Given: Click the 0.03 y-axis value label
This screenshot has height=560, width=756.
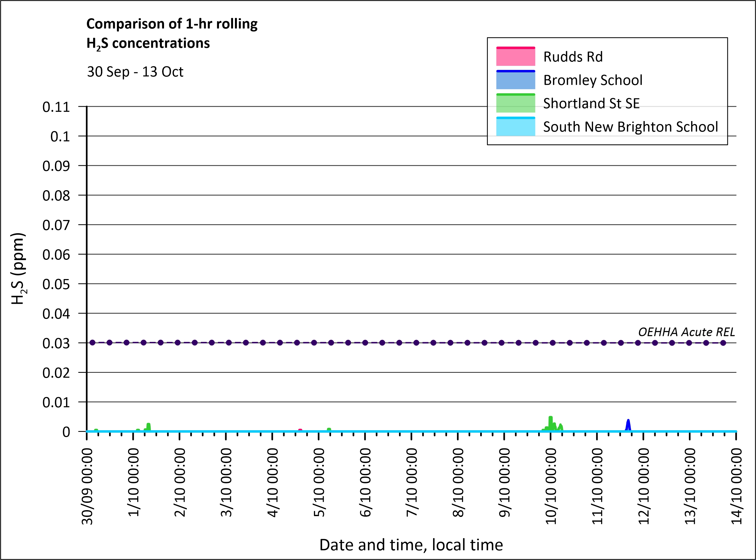Looking at the screenshot, I should tap(56, 343).
